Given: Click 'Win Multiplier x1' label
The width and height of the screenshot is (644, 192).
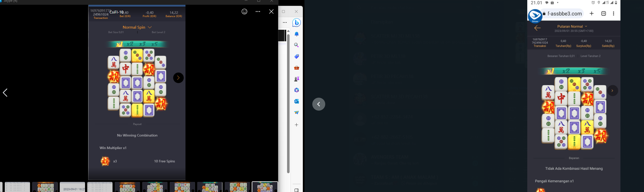Looking at the screenshot, I should point(113,148).
